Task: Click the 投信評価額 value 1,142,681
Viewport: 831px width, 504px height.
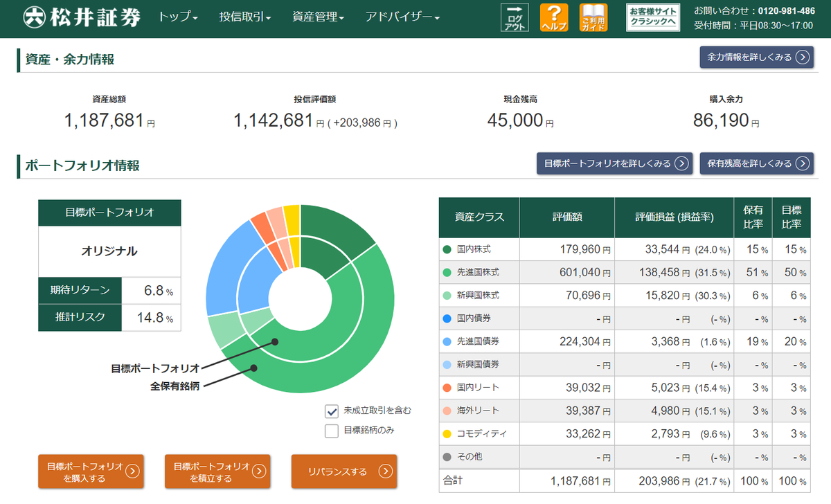Action: [x=274, y=120]
